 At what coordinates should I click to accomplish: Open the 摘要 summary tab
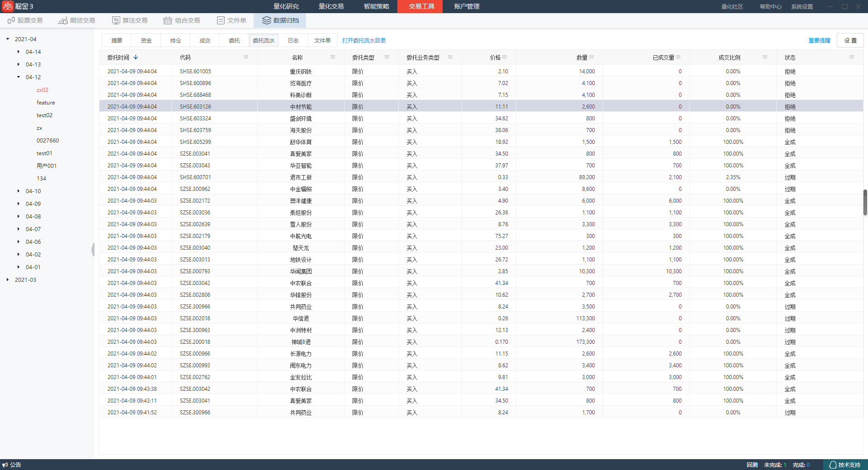117,40
